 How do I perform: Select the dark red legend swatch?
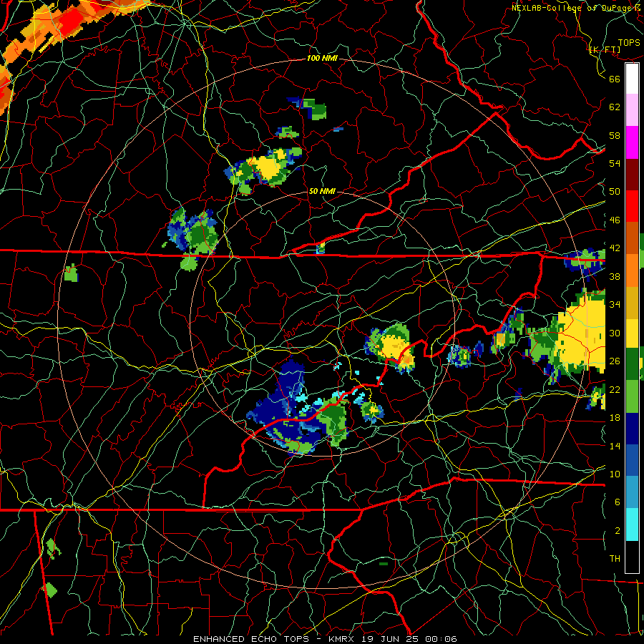tap(632, 174)
